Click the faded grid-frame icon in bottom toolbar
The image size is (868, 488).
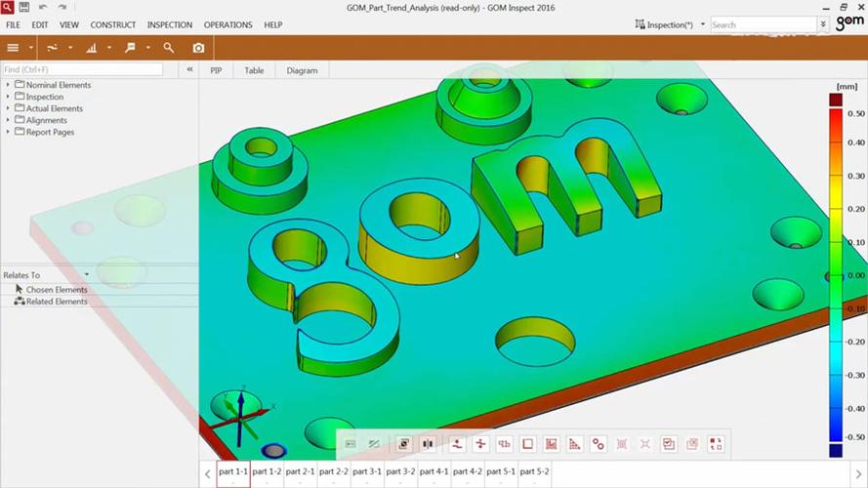[x=622, y=444]
